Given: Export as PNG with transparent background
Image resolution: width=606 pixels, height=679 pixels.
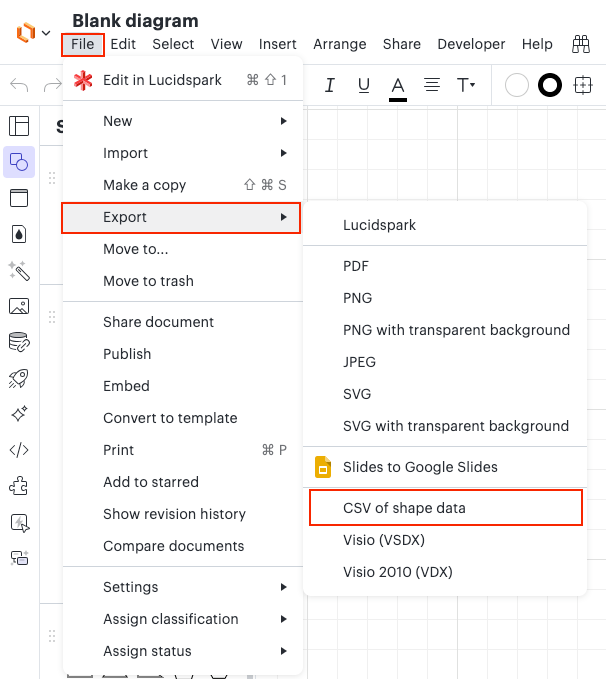Looking at the screenshot, I should tap(445, 330).
